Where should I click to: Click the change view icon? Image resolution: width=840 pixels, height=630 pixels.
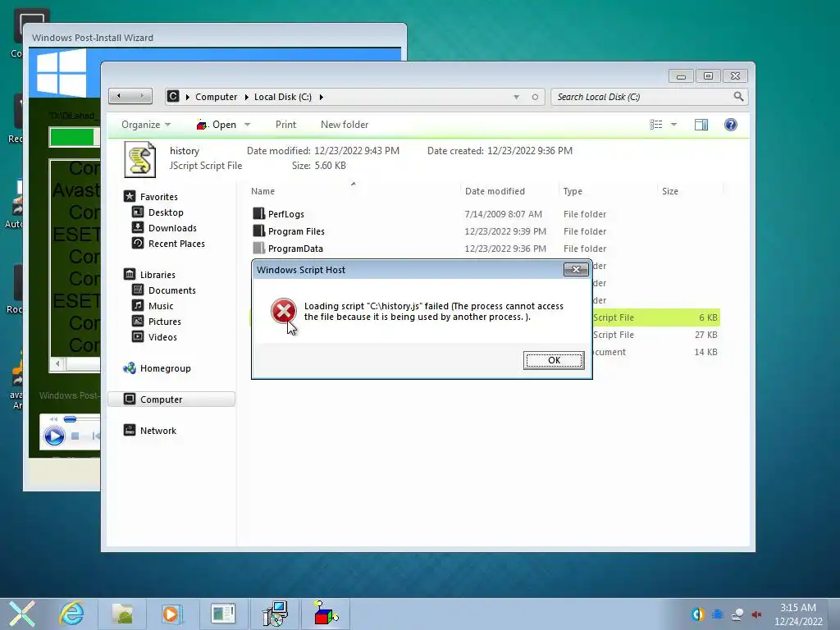point(656,125)
